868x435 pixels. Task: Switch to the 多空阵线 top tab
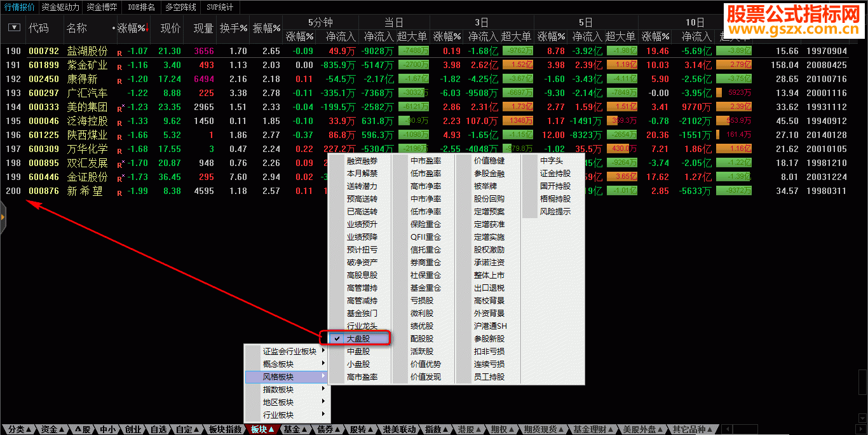pyautogui.click(x=180, y=7)
